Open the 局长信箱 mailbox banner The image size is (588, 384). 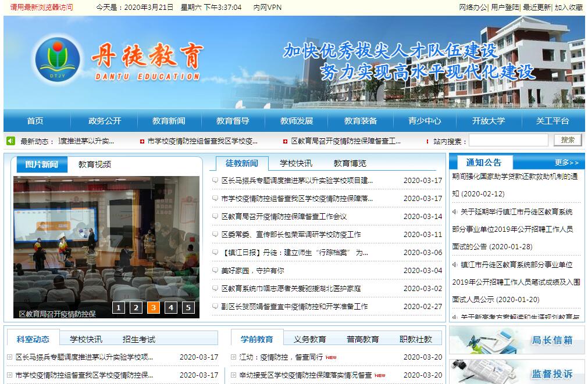coord(516,340)
